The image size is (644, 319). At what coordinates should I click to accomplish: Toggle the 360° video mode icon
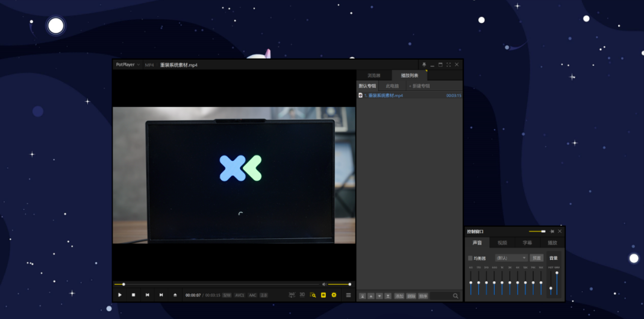pos(292,295)
